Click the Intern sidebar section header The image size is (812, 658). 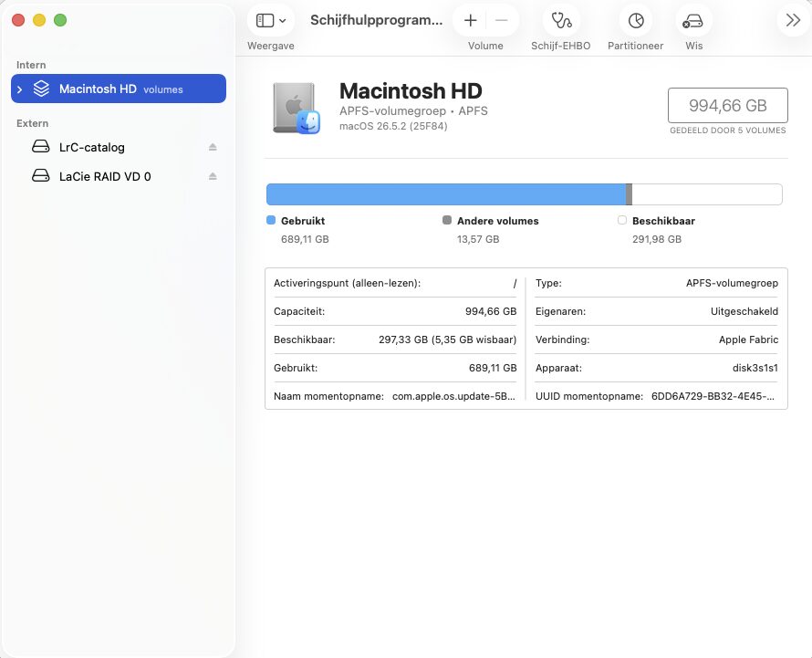pyautogui.click(x=31, y=65)
